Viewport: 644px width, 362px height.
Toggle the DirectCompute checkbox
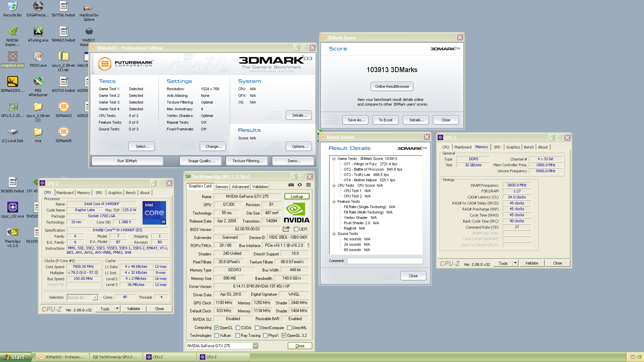tap(257, 328)
